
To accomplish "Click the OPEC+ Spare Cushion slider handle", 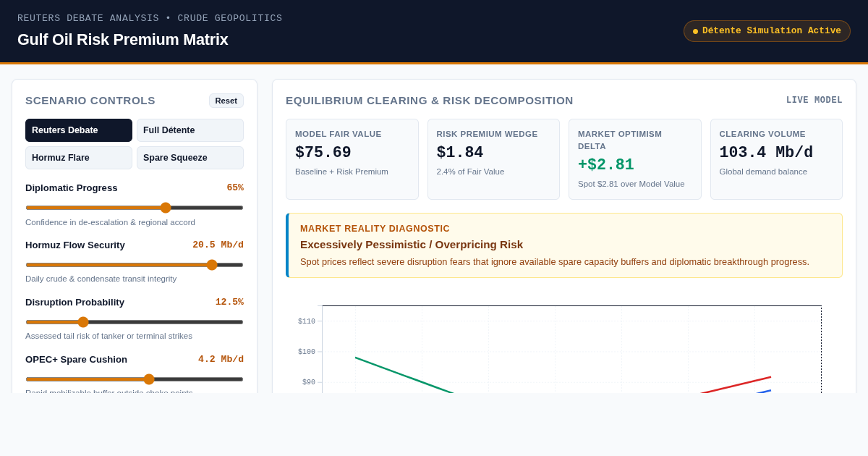I will pos(149,379).
